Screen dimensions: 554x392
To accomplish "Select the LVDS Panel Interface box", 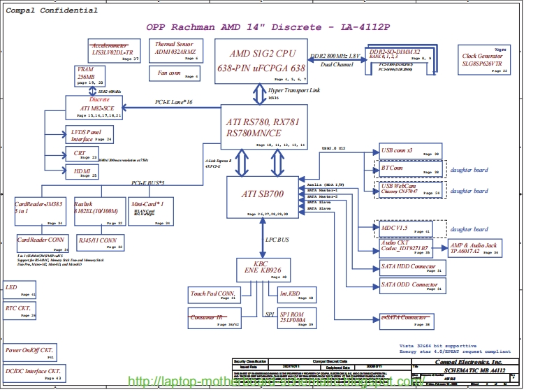I will [x=90, y=135].
